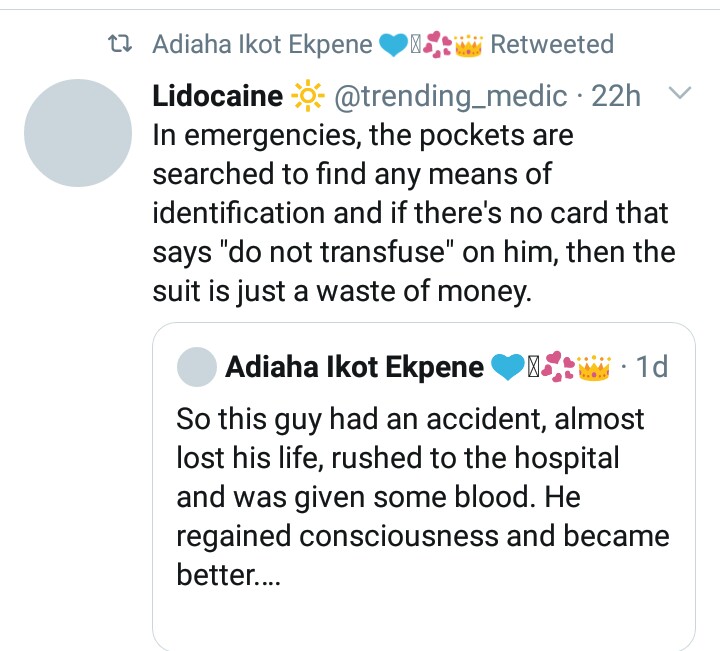Open the Lidocaine display name
Viewport: 720px width, 651px height.
[217, 98]
